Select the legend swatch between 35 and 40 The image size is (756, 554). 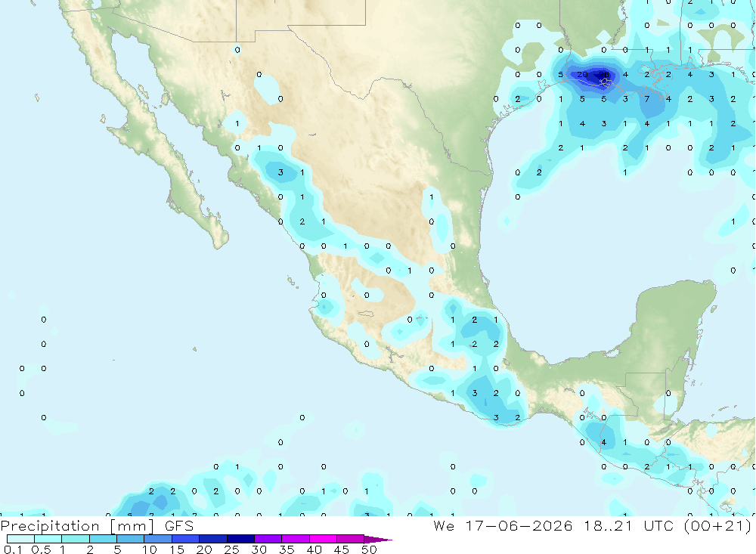pyautogui.click(x=296, y=539)
